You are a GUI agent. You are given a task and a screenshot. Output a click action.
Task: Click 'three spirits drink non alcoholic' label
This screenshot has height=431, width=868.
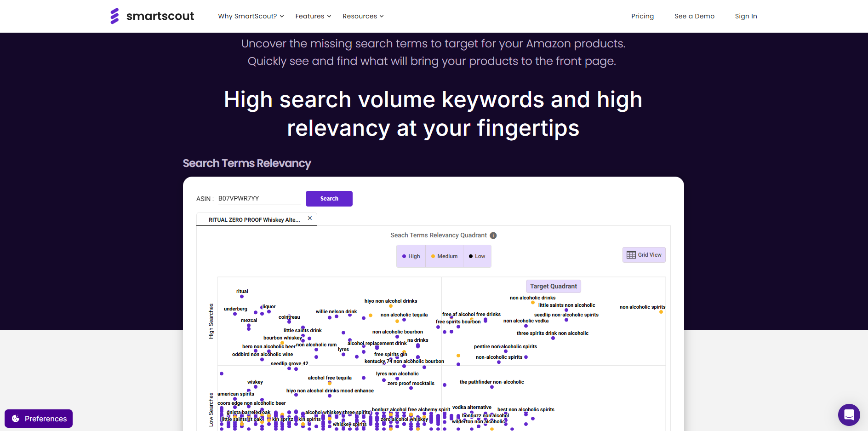point(552,333)
